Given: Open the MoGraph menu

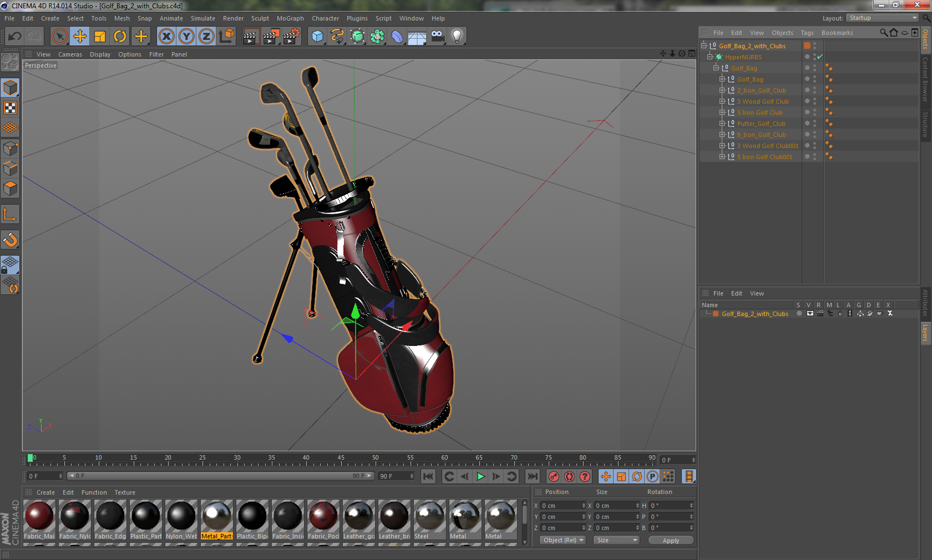Looking at the screenshot, I should pyautogui.click(x=290, y=18).
